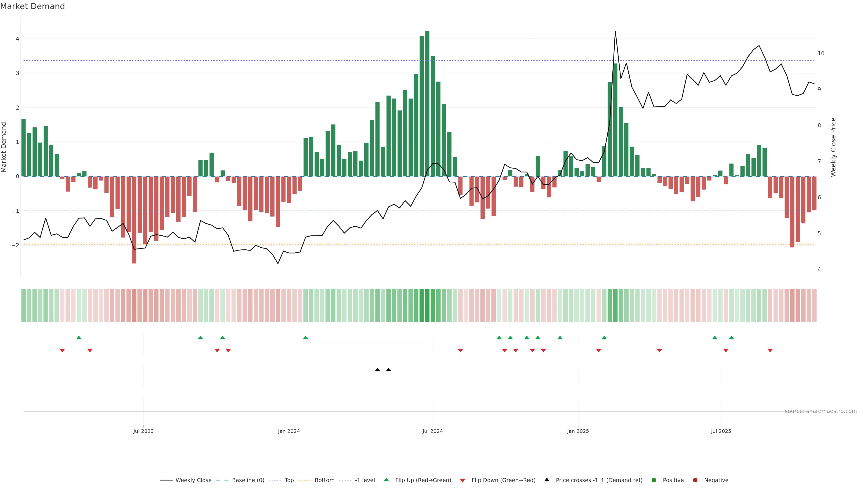The image size is (868, 488).
Task: Click green flip-up marker near Jan 2024
Action: pos(306,338)
